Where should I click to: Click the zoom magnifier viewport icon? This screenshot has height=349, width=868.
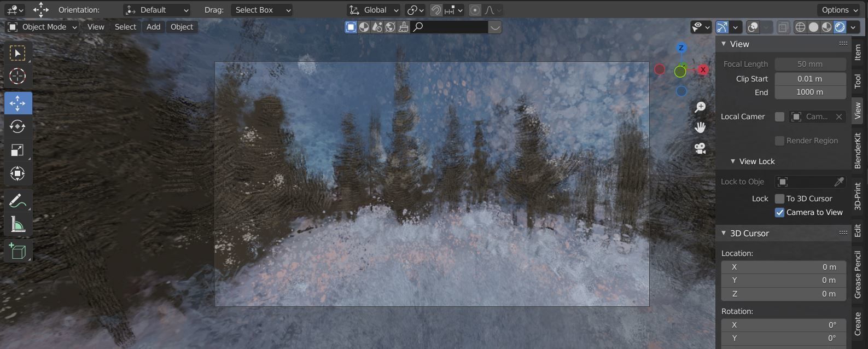point(700,107)
